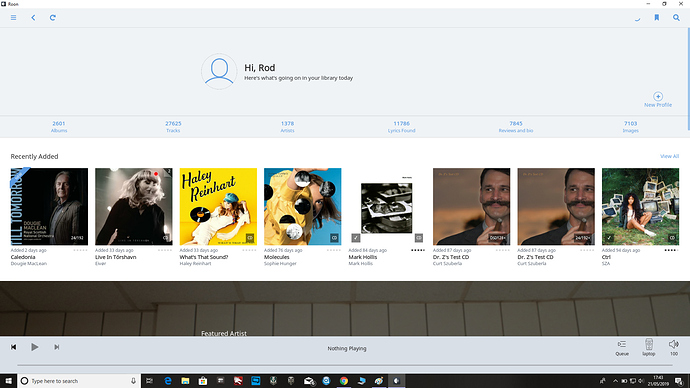Screen dimensions: 690x388
Task: Click the Nothing Playing status text
Action: point(347,348)
